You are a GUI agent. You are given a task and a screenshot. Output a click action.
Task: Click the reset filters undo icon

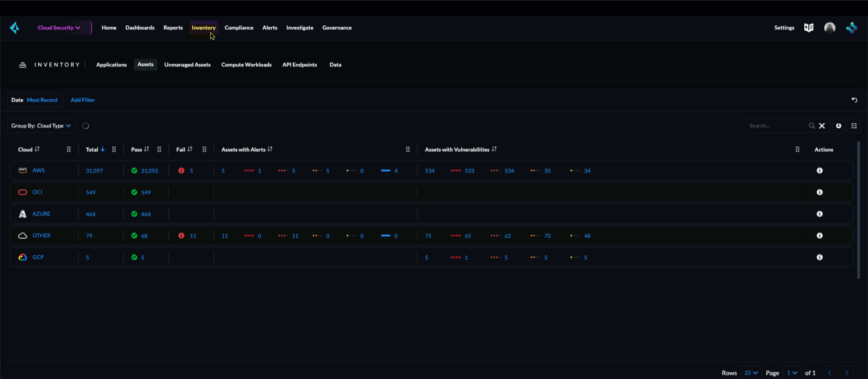[854, 100]
